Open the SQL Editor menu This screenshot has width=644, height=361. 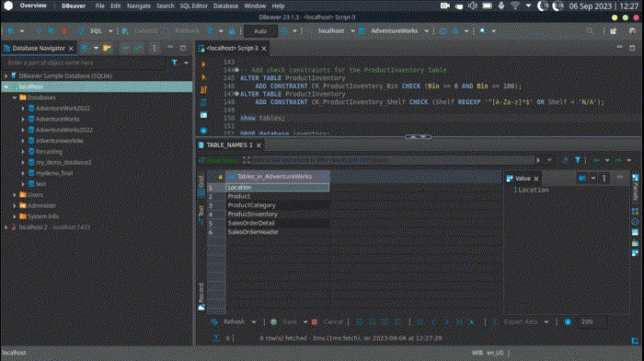coord(194,6)
